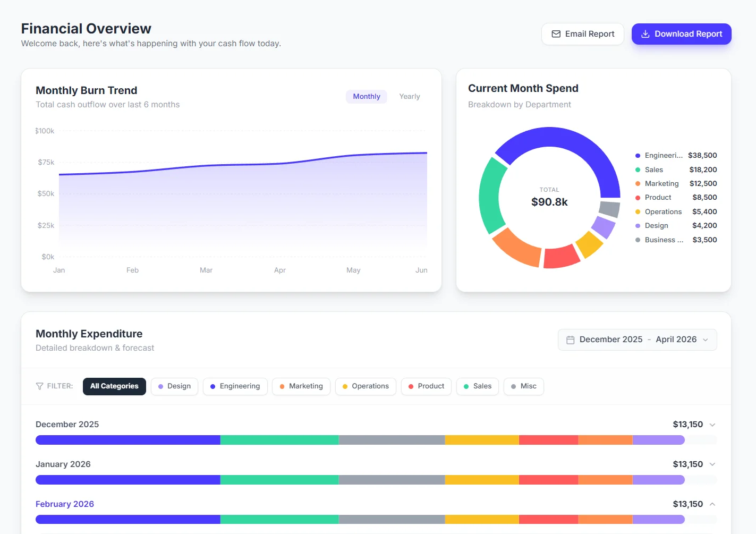Click the Email Report button
This screenshot has height=534, width=756.
(583, 33)
